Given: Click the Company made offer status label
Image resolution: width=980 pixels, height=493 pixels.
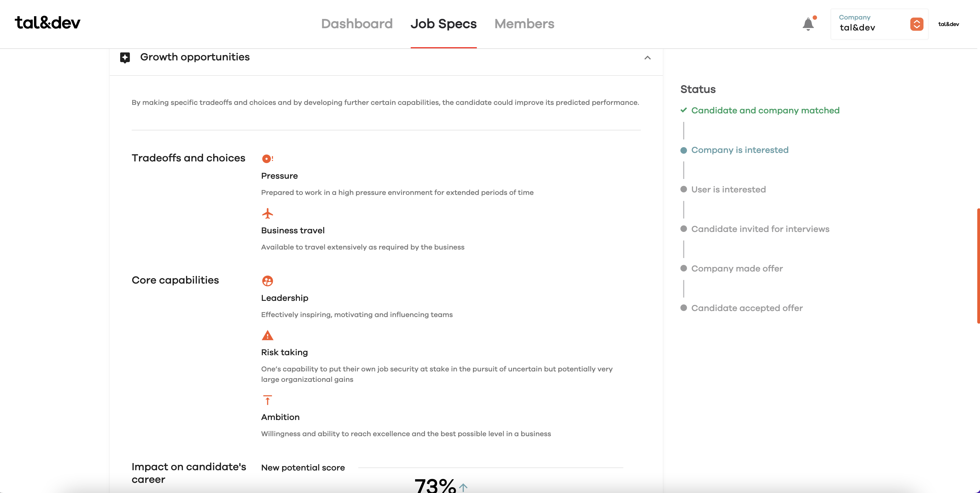Looking at the screenshot, I should tap(737, 268).
